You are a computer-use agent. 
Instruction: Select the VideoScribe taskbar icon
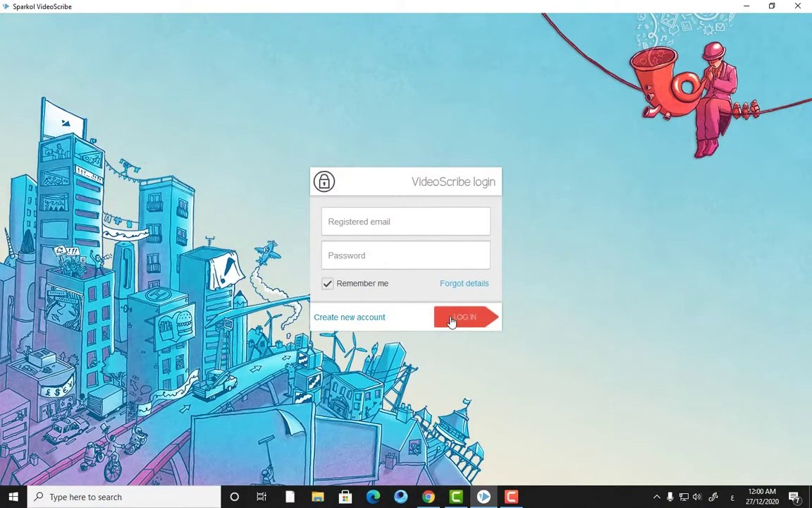click(484, 497)
